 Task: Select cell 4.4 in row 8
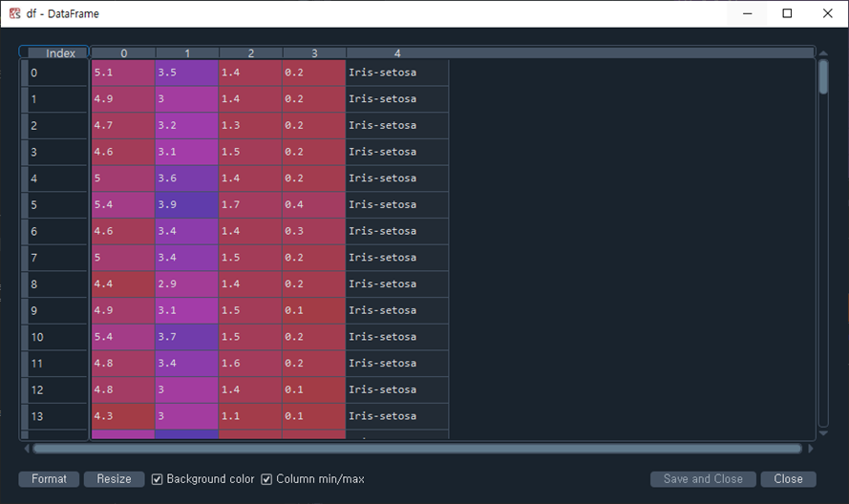tap(123, 284)
